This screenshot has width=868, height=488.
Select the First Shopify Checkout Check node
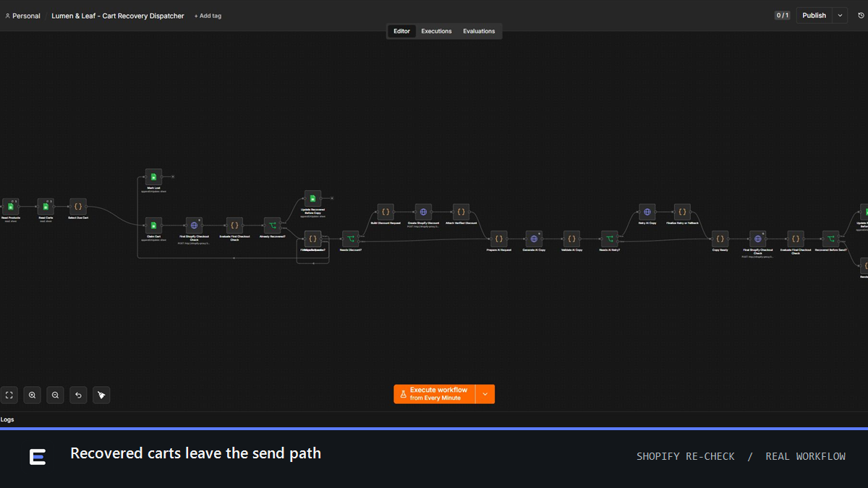[x=194, y=226]
